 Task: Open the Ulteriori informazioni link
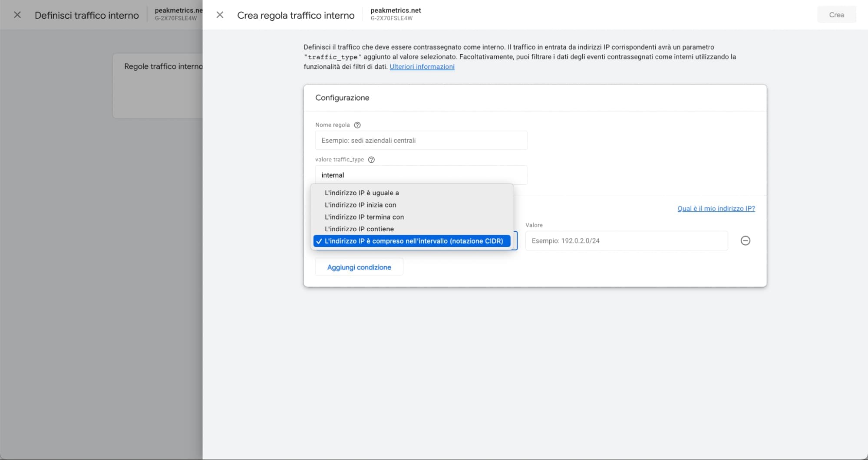tap(422, 67)
